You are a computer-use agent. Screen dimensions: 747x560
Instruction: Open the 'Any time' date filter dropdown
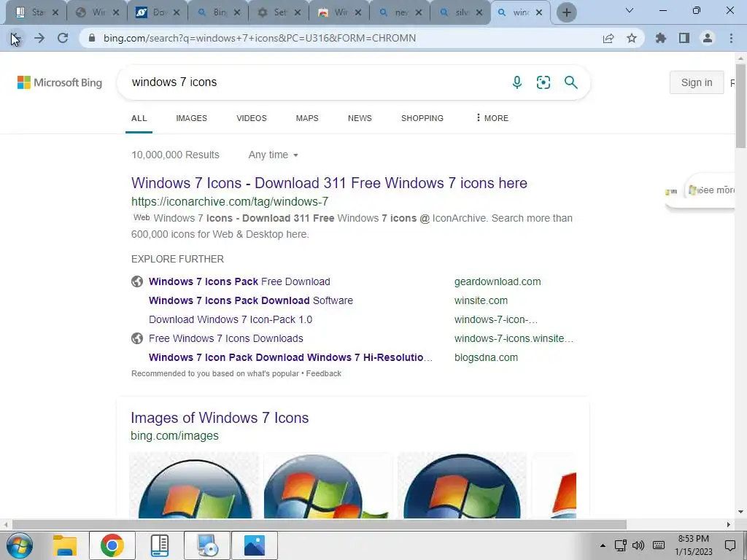click(x=273, y=155)
